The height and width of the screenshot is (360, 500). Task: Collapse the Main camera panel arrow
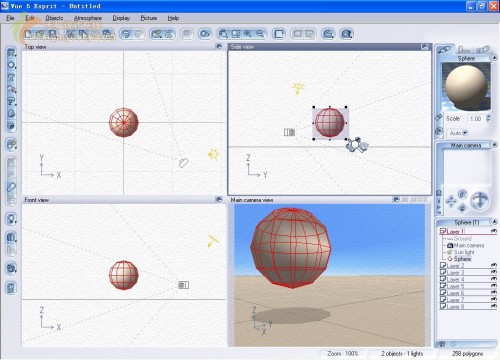pos(494,145)
